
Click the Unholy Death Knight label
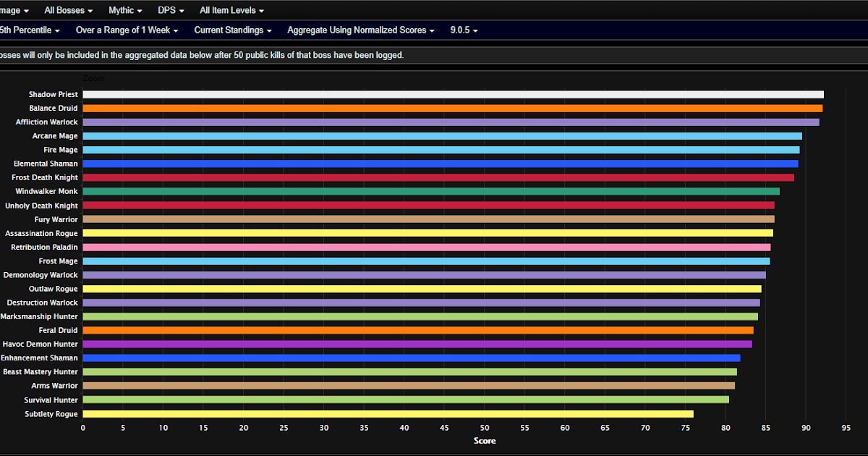[x=41, y=206]
